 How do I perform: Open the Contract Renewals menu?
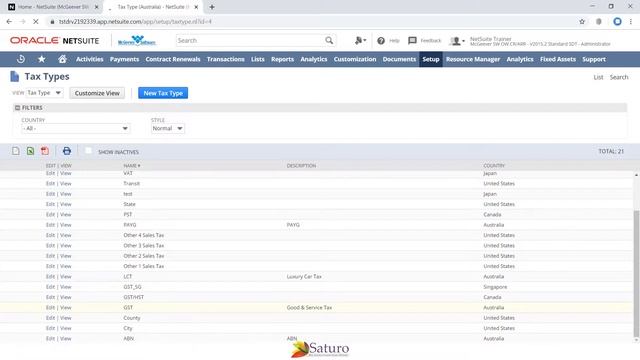[173, 59]
